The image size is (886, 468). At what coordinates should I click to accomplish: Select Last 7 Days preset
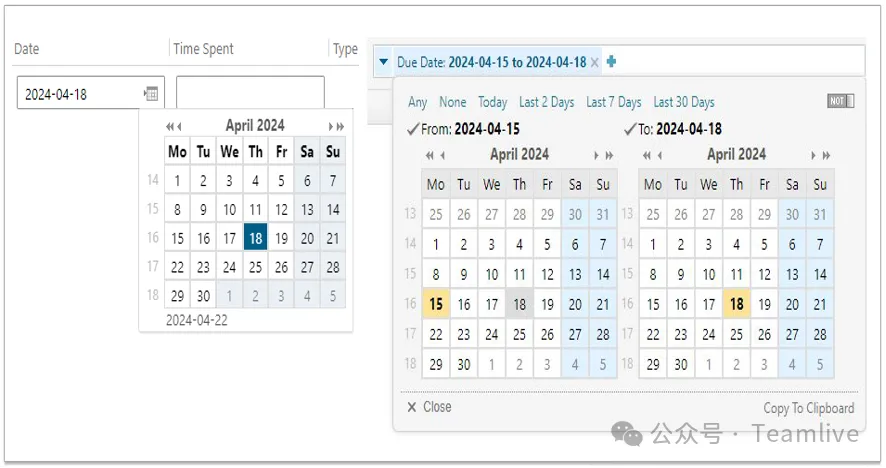pyautogui.click(x=614, y=102)
